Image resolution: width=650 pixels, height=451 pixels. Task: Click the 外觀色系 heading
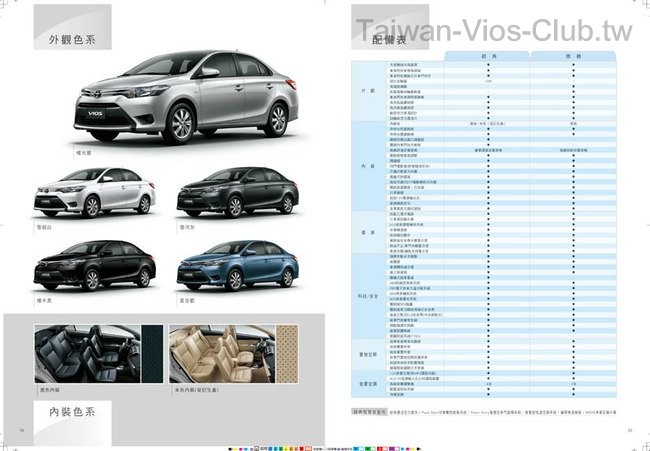click(x=72, y=41)
